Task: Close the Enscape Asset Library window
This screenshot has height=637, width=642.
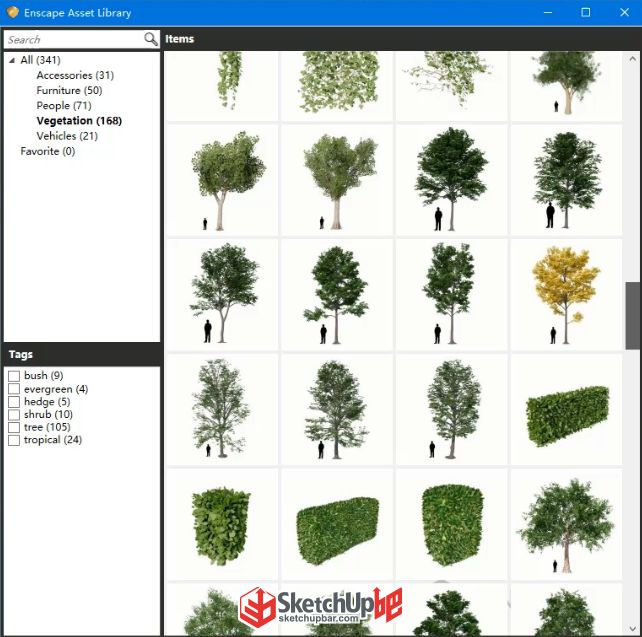Action: coord(624,12)
